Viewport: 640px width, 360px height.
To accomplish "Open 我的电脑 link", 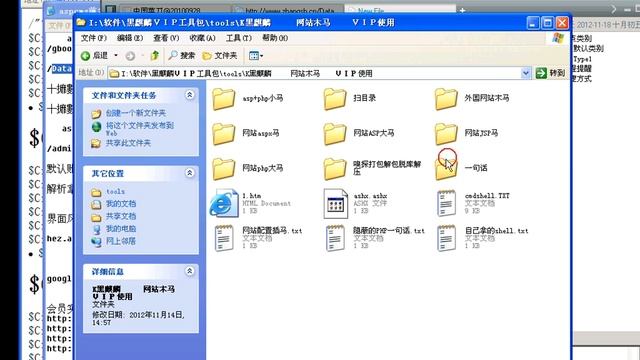I will (x=121, y=229).
